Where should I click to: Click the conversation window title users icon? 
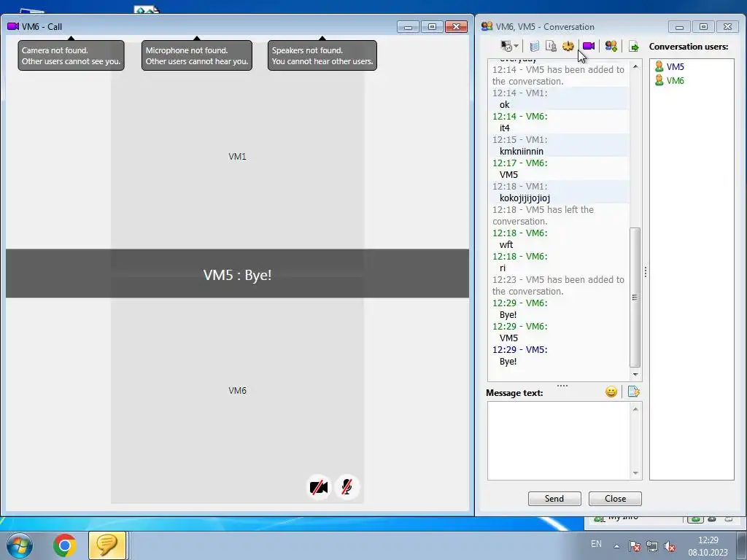tap(487, 26)
